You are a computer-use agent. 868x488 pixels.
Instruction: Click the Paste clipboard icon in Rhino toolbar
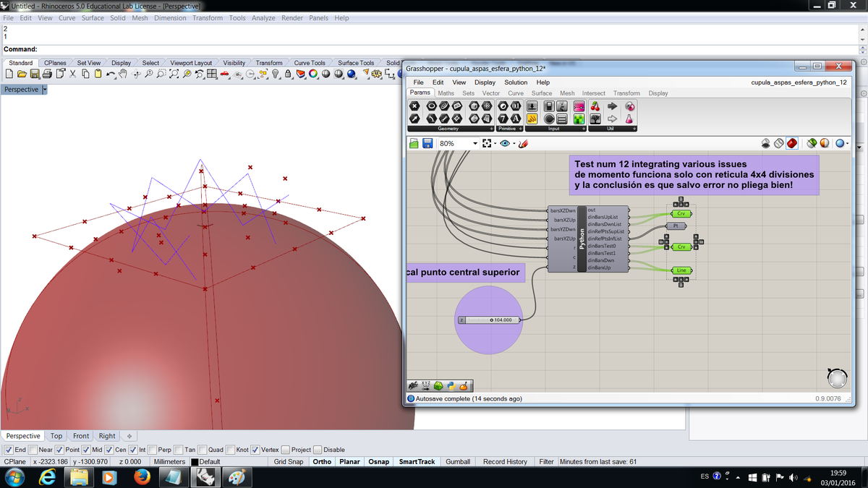98,74
